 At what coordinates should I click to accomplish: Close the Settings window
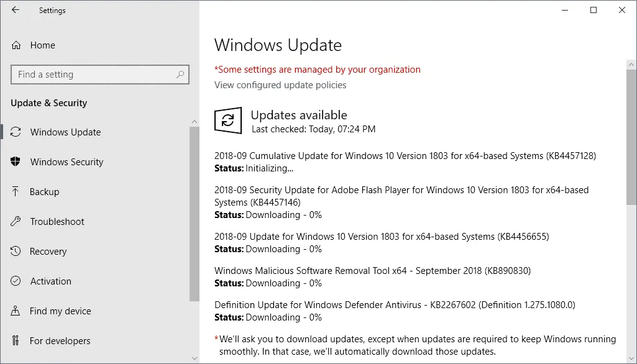coord(622,10)
